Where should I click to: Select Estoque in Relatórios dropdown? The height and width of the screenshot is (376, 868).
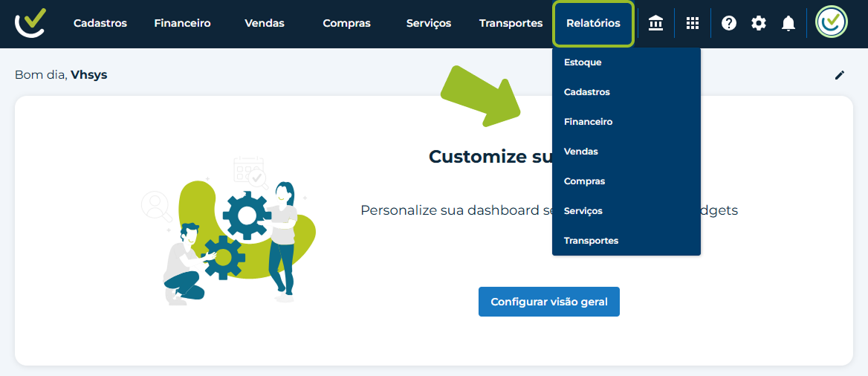pyautogui.click(x=626, y=62)
